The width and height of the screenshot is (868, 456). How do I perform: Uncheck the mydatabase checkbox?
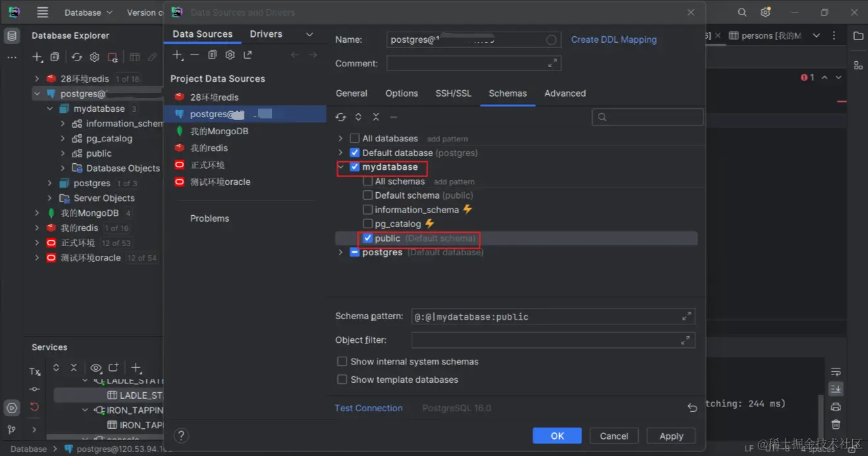[x=355, y=167]
